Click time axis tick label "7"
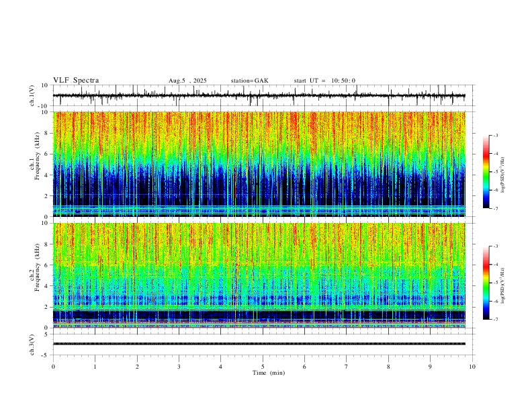This screenshot has height=411, width=532. [347, 367]
